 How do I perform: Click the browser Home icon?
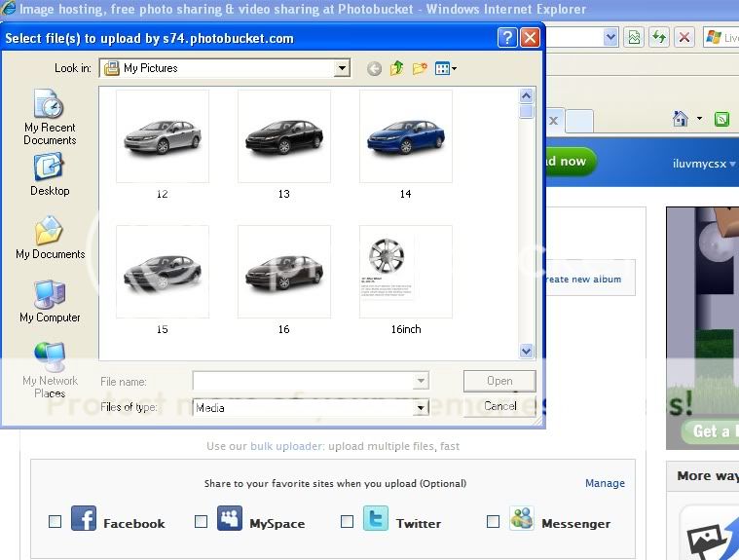[681, 119]
